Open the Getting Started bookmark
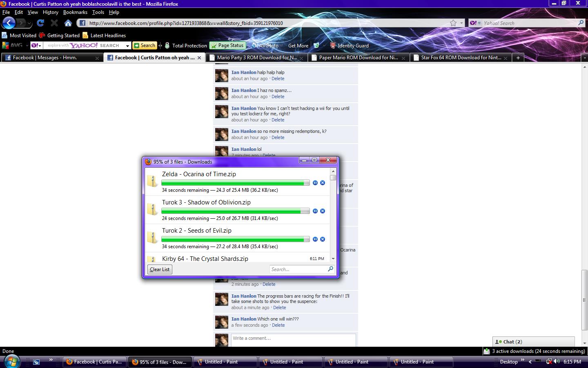Image resolution: width=588 pixels, height=368 pixels. click(59, 36)
